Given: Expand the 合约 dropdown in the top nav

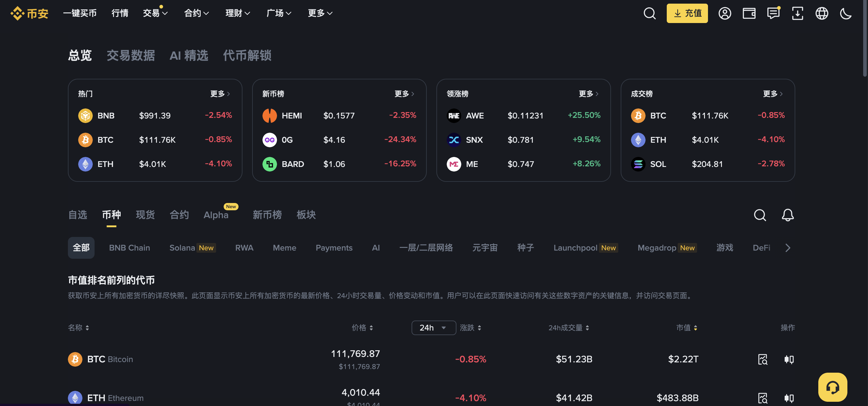Looking at the screenshot, I should tap(196, 13).
